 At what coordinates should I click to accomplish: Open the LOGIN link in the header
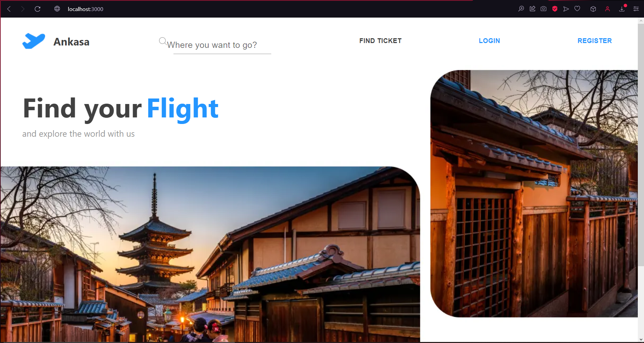coord(489,41)
